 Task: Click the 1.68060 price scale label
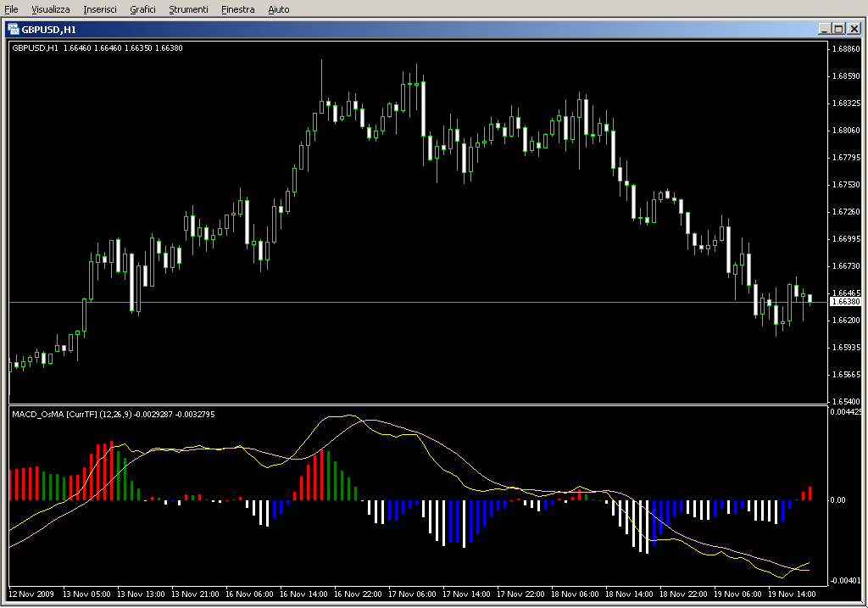(x=847, y=130)
